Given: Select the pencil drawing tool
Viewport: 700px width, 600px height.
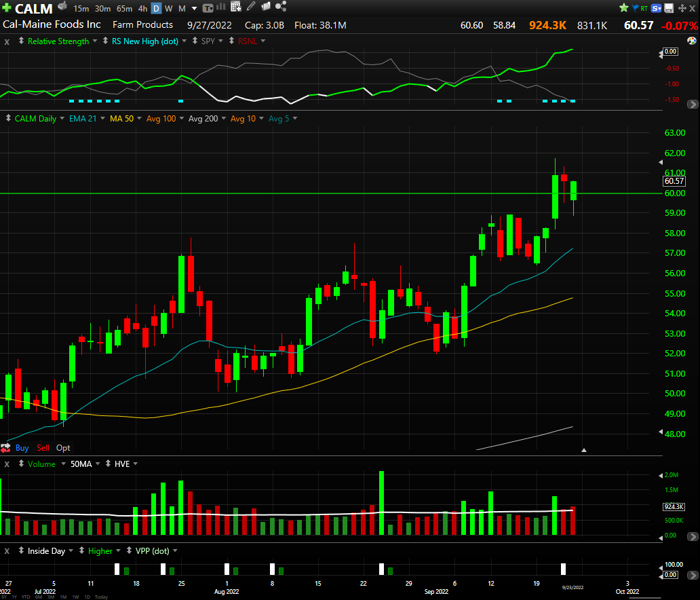Looking at the screenshot, I should (x=251, y=6).
